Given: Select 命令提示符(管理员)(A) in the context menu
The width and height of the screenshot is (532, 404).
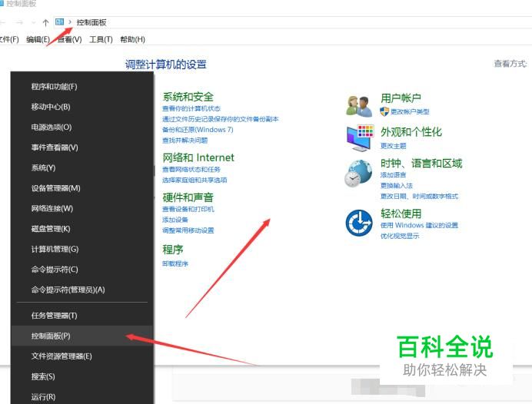Looking at the screenshot, I should click(82, 290).
